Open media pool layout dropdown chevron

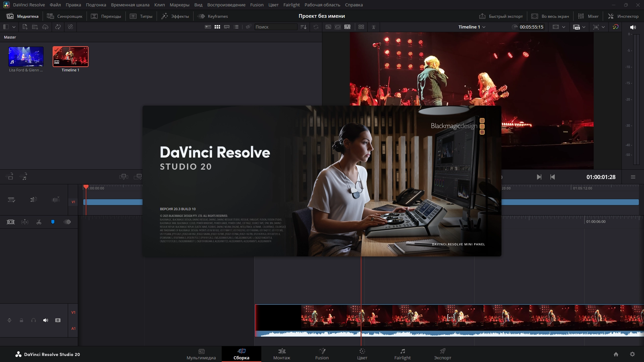[14, 27]
